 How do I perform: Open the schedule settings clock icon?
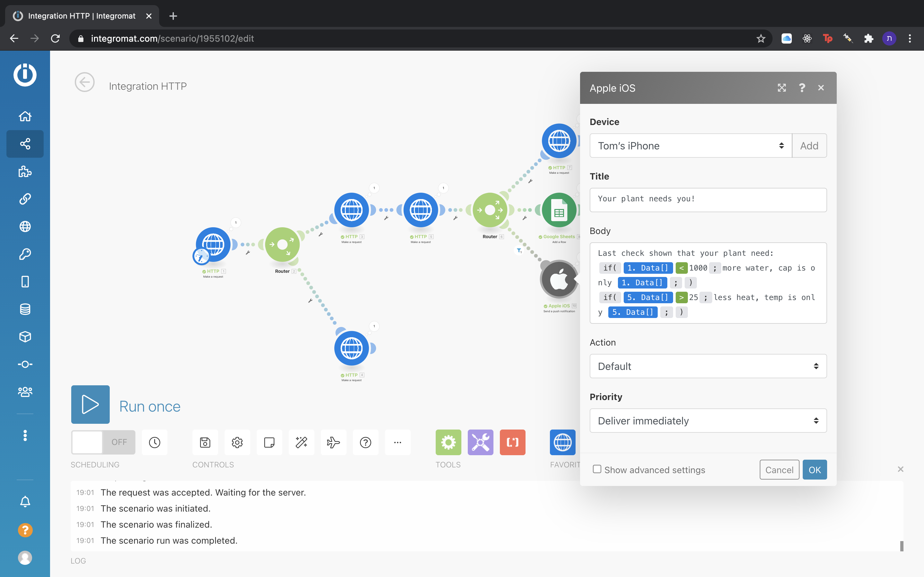pyautogui.click(x=154, y=442)
